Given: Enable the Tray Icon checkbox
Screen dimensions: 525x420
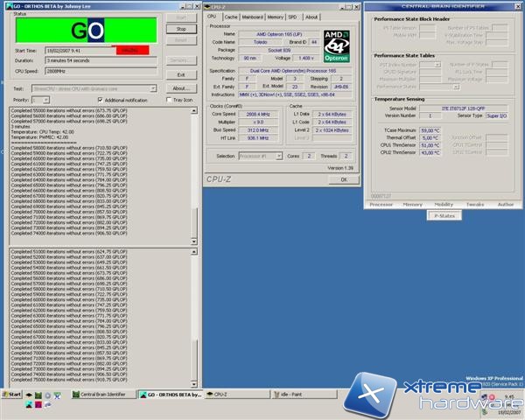Looking at the screenshot, I should coord(168,100).
